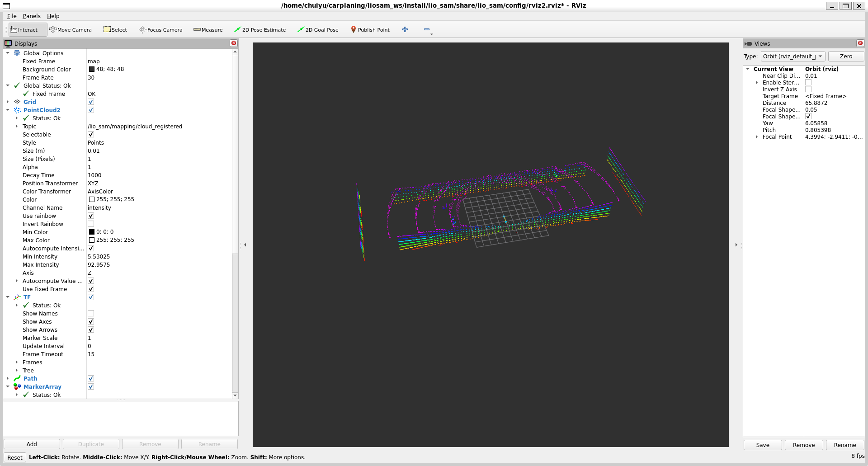
Task: Toggle the Grid display checkbox
Action: tap(91, 102)
